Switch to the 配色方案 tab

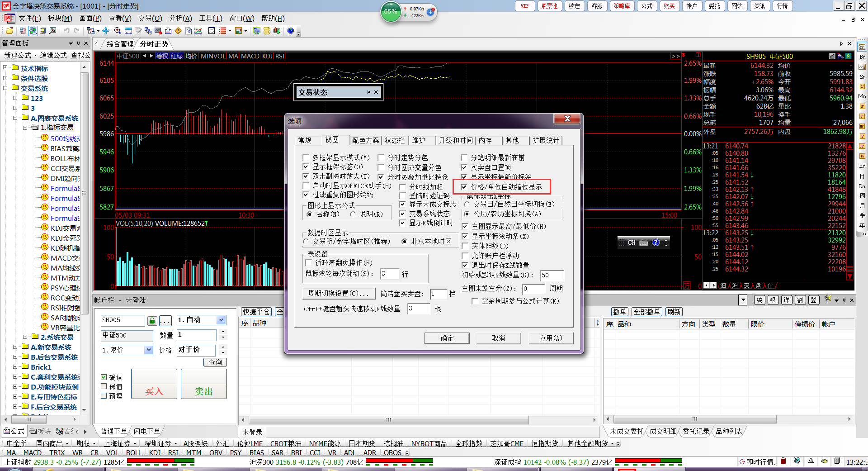[x=365, y=140]
